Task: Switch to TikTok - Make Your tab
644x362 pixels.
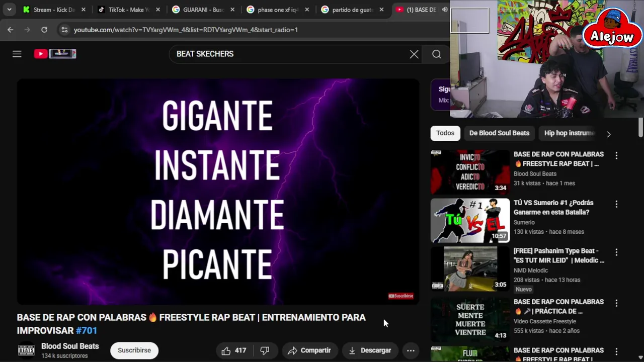Action: 128,10
